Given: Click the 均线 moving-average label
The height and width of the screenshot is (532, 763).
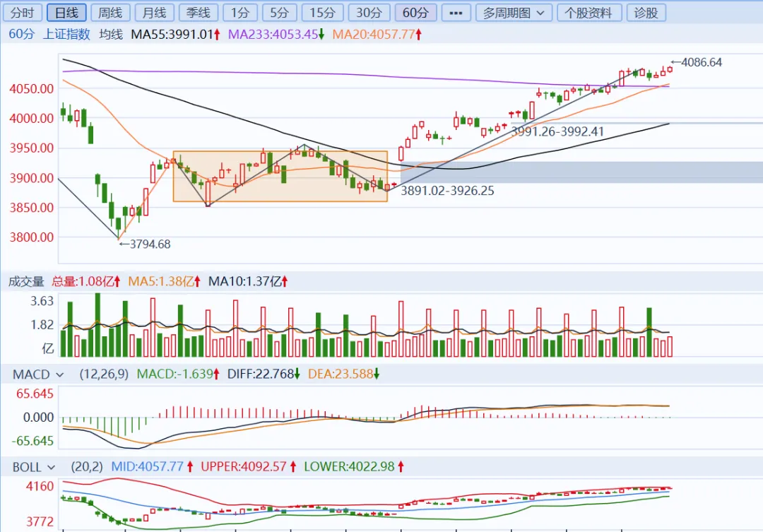Looking at the screenshot, I should 111,34.
